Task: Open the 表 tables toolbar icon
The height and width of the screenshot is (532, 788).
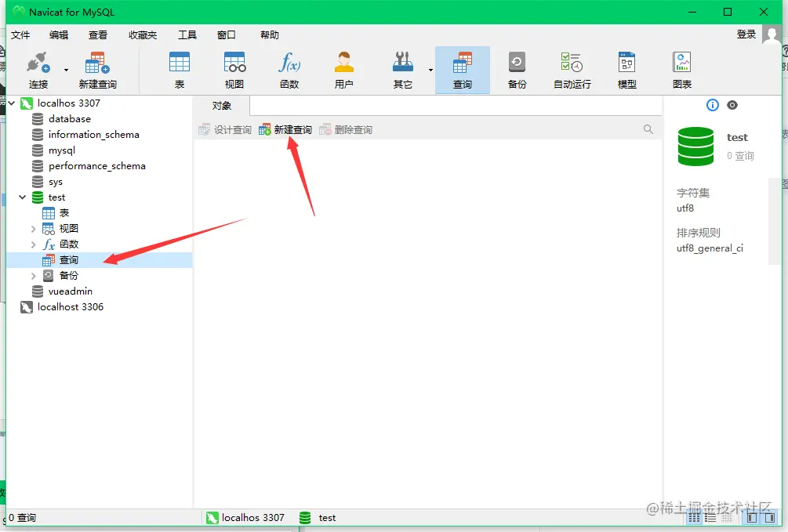Action: pyautogui.click(x=180, y=70)
